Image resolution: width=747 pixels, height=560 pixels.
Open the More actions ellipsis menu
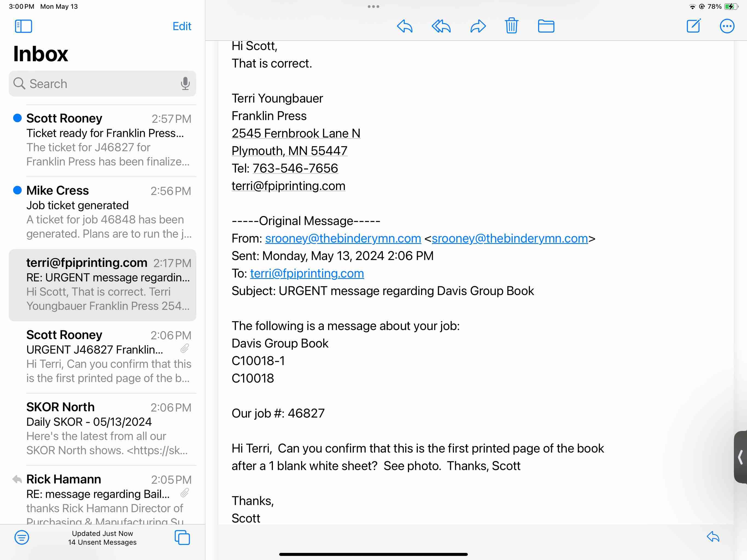pos(727,26)
